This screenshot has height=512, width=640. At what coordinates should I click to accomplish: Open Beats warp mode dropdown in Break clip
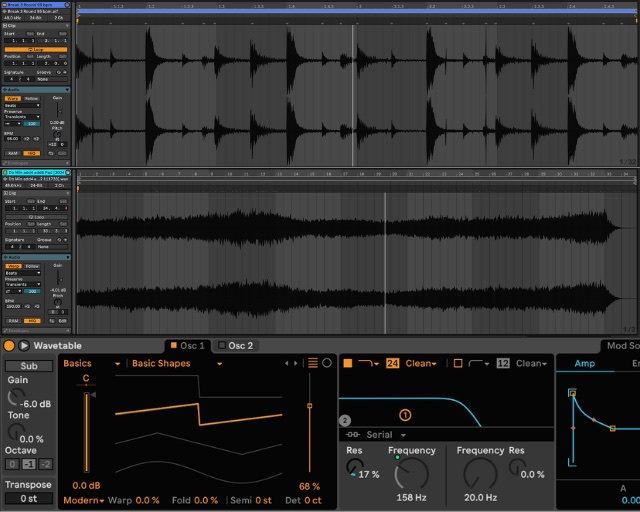(22, 105)
